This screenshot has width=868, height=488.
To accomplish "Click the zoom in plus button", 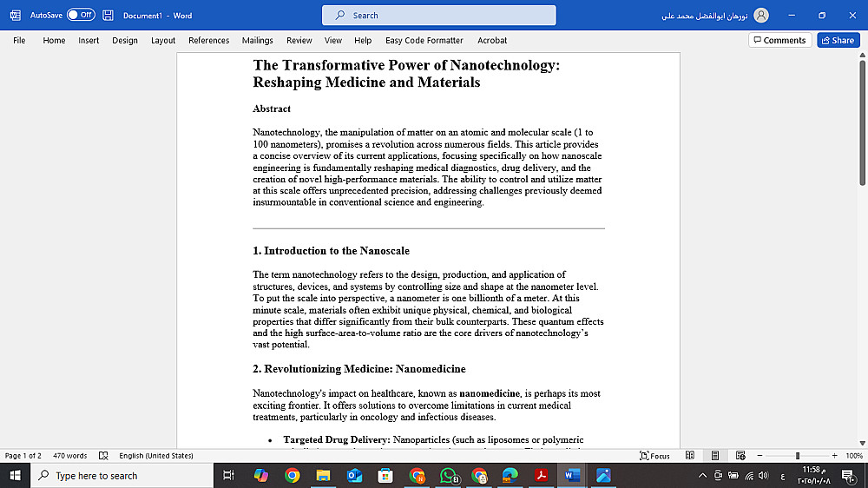I will coord(835,456).
